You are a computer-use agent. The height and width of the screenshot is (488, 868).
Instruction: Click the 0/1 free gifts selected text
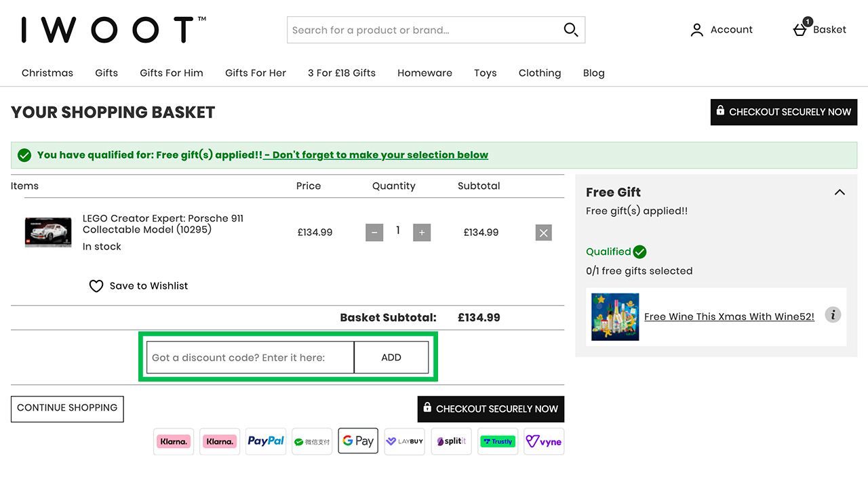(x=639, y=270)
